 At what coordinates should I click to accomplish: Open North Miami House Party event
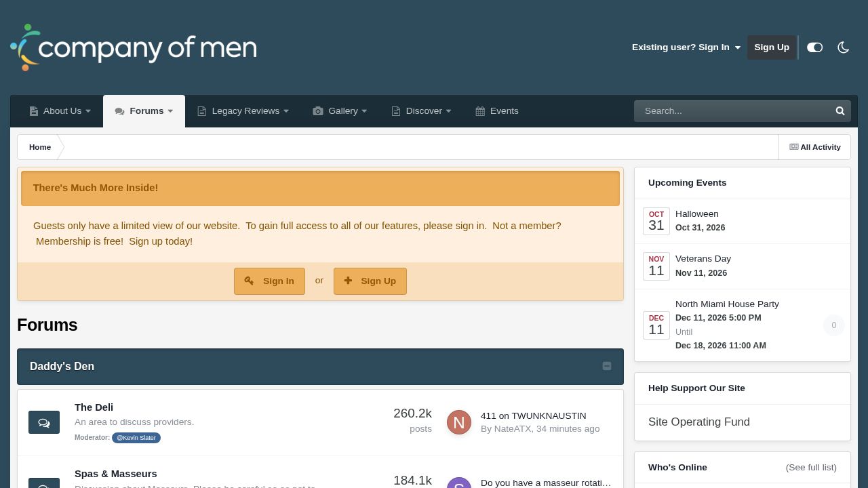[727, 304]
